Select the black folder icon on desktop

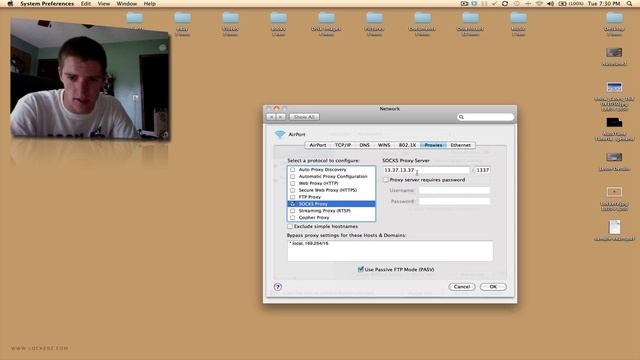tap(614, 122)
